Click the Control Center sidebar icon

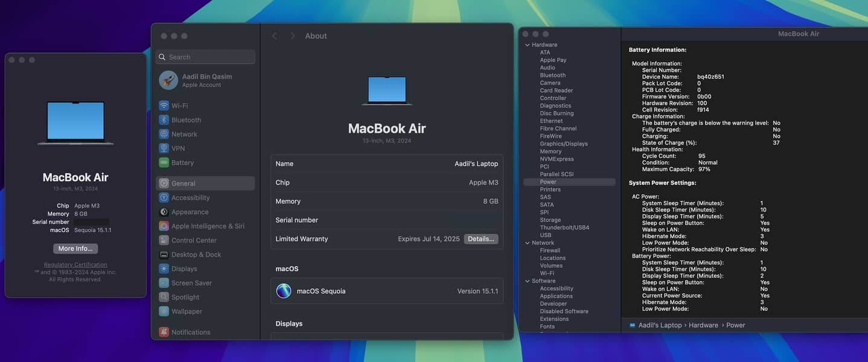(x=164, y=240)
